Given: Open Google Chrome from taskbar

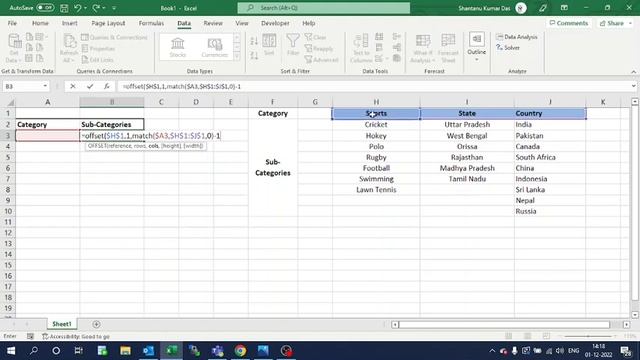Looking at the screenshot, I should click(240, 351).
